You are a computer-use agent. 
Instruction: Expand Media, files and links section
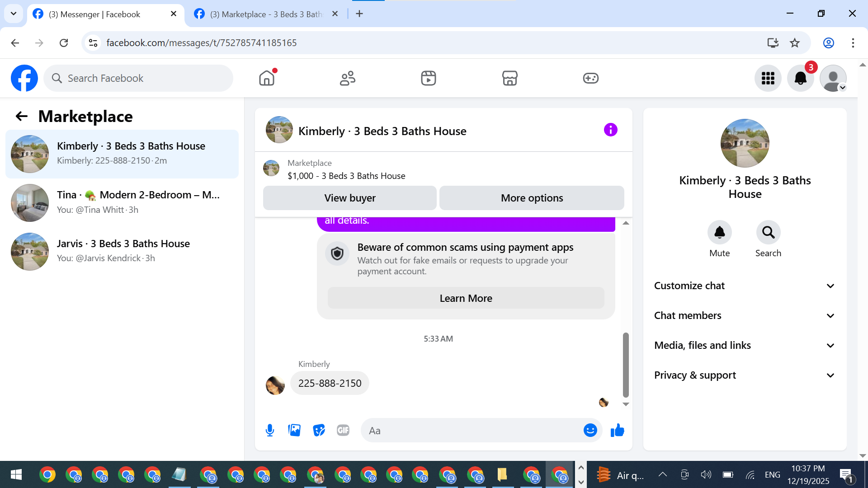click(x=745, y=345)
